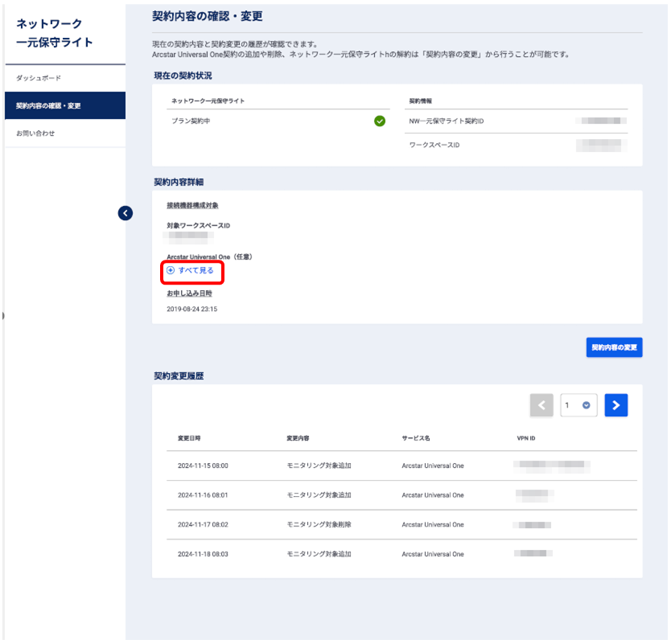Click the application date 2019-08-24 23:15
Image resolution: width=671 pixels, height=644 pixels.
(191, 309)
